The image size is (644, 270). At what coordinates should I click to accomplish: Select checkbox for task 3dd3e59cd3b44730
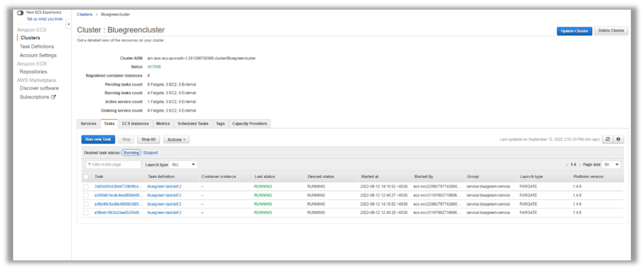click(86, 187)
